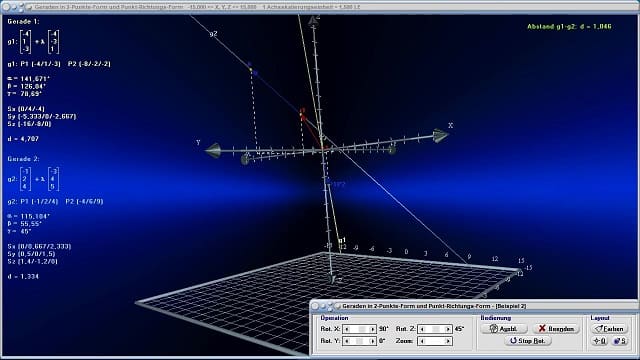
Task: Click the Rot. Z slider thumb
Action: pos(436,329)
